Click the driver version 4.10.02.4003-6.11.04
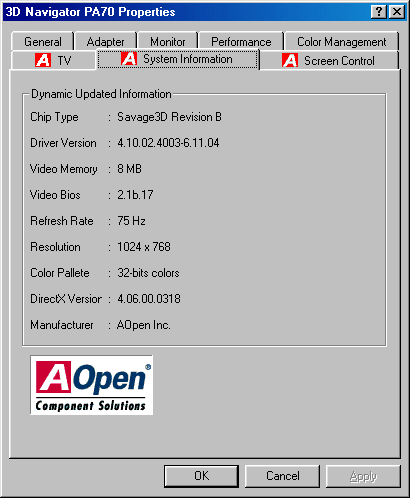This screenshot has width=410, height=498. click(x=168, y=143)
